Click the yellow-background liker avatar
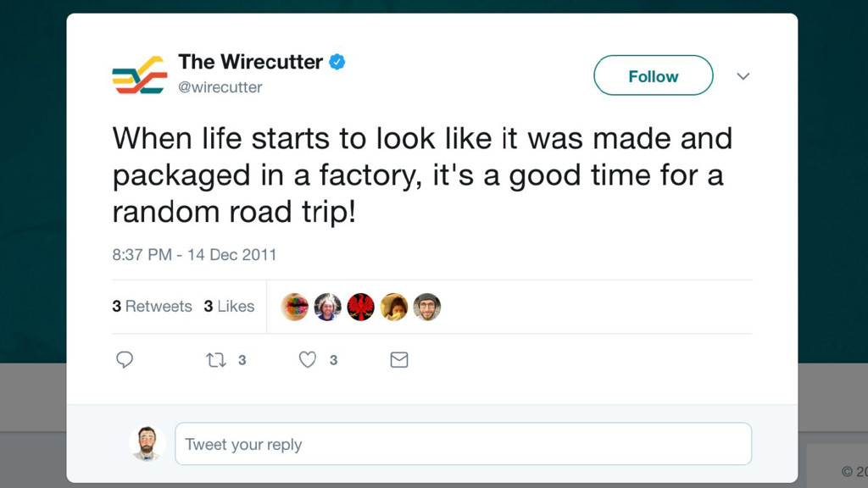Image resolution: width=868 pixels, height=488 pixels. (394, 307)
